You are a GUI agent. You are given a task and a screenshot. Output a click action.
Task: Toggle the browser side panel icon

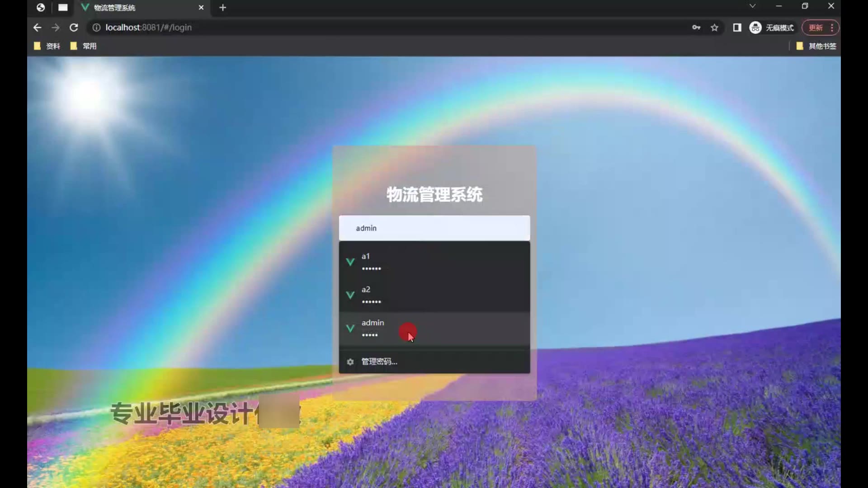(737, 28)
